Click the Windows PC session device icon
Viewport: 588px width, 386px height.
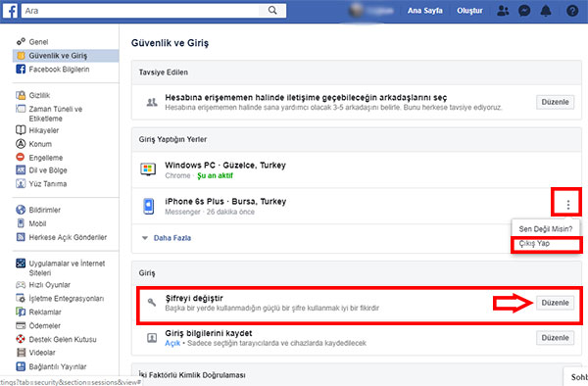148,169
